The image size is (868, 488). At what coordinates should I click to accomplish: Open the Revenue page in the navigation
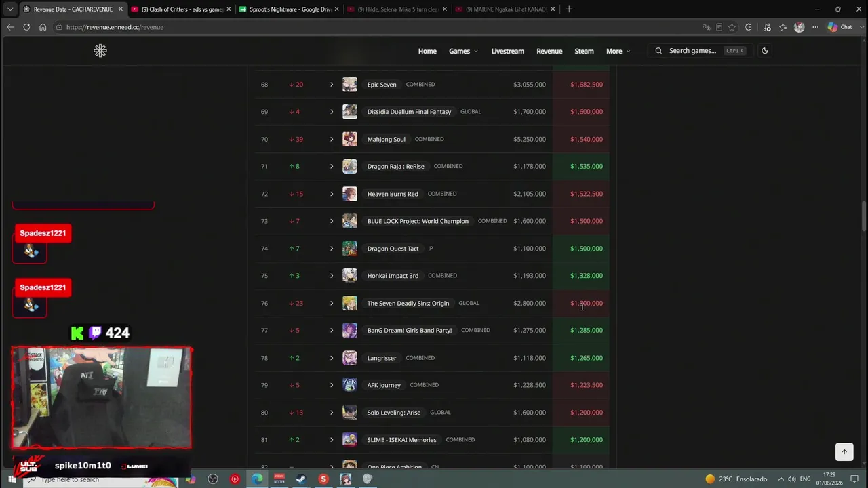point(549,51)
